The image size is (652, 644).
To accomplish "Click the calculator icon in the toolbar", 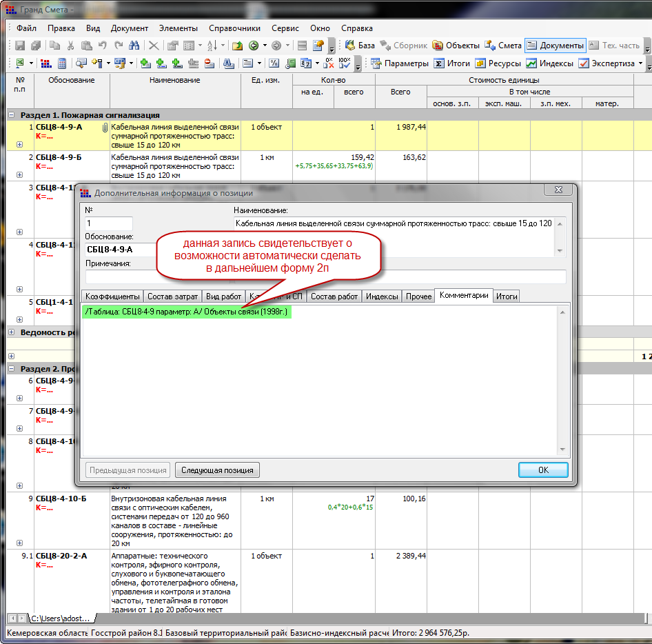I will point(62,63).
